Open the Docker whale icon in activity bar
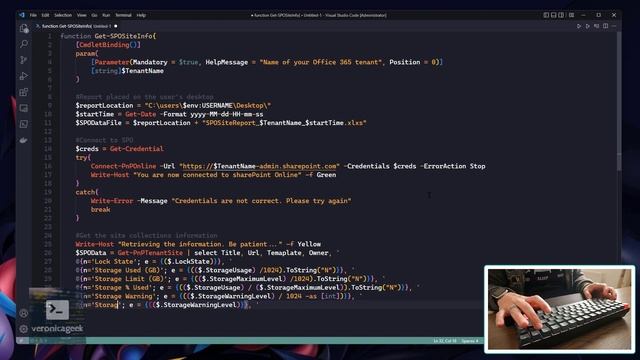This screenshot has height=360, width=640. click(24, 140)
